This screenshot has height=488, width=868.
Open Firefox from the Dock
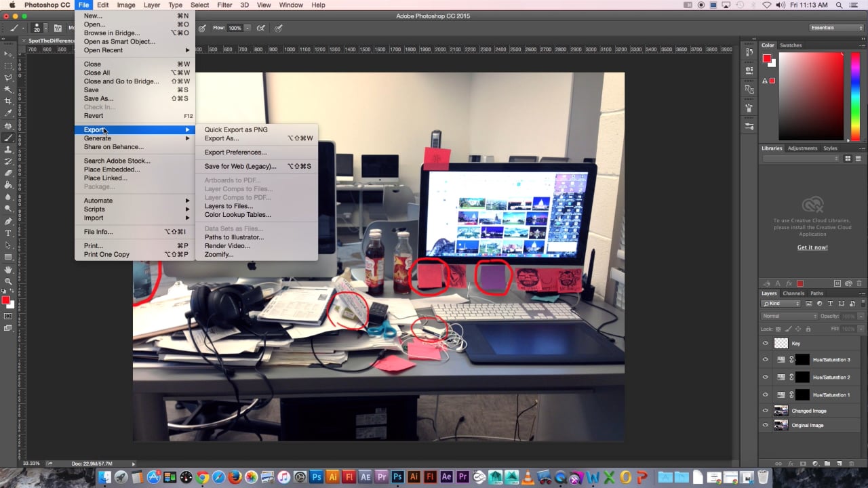pos(235,477)
